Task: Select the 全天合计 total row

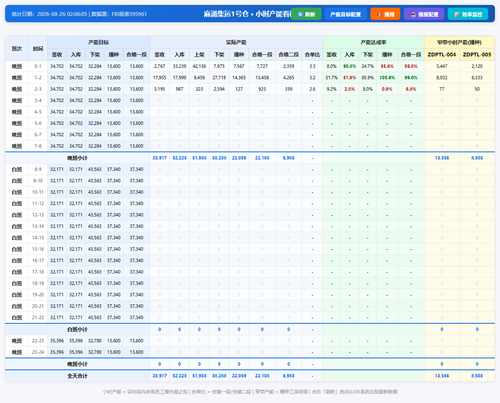Action: pos(250,376)
